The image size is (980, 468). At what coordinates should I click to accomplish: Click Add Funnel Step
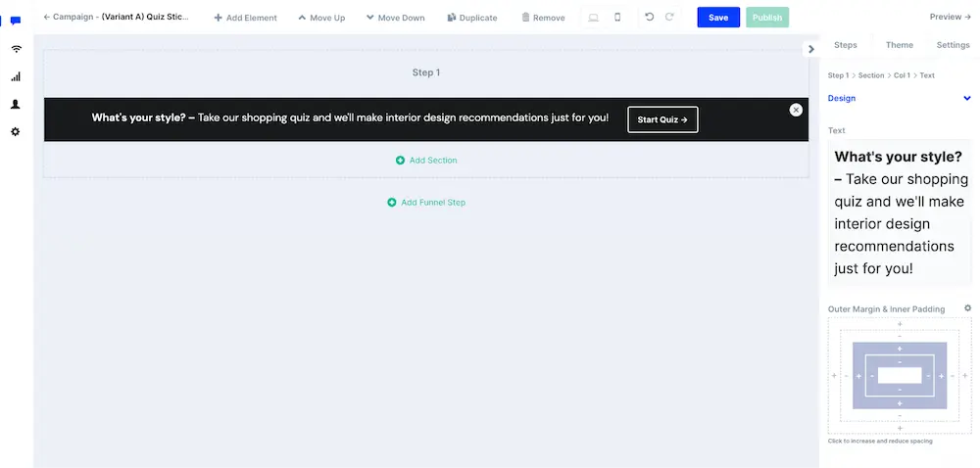pos(426,202)
